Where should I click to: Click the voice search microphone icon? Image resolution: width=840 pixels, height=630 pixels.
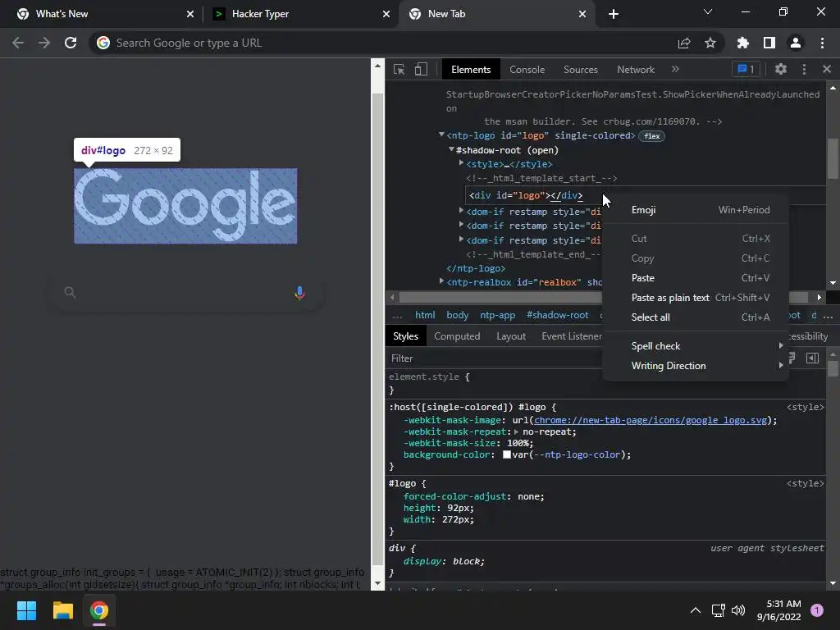click(x=300, y=293)
